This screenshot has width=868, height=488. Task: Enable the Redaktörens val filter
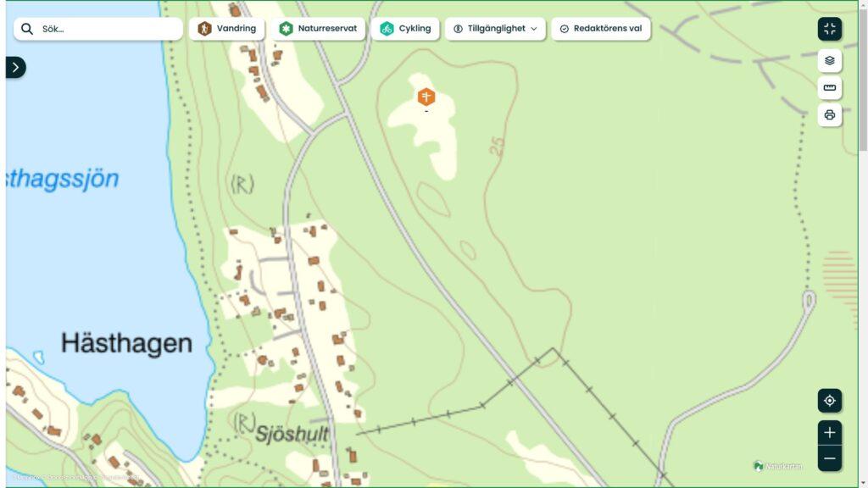601,29
